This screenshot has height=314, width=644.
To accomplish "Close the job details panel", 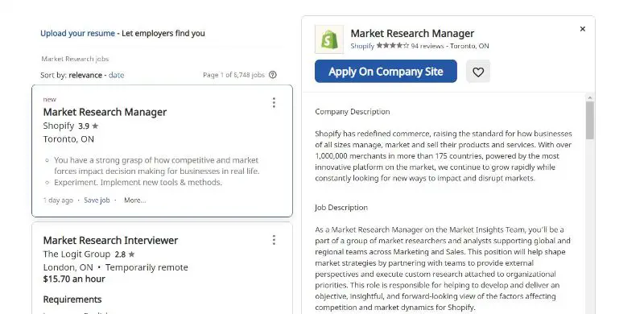I will click(582, 29).
